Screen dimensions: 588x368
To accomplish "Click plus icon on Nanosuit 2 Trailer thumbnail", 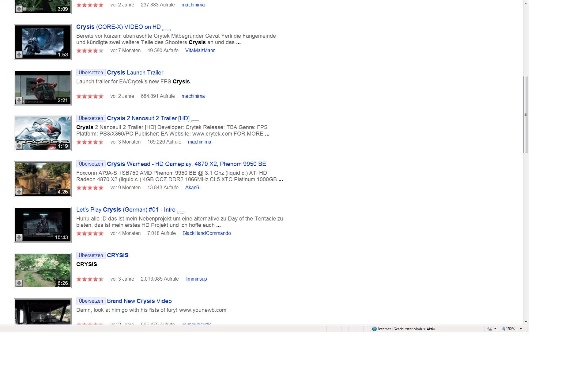I will (19, 146).
